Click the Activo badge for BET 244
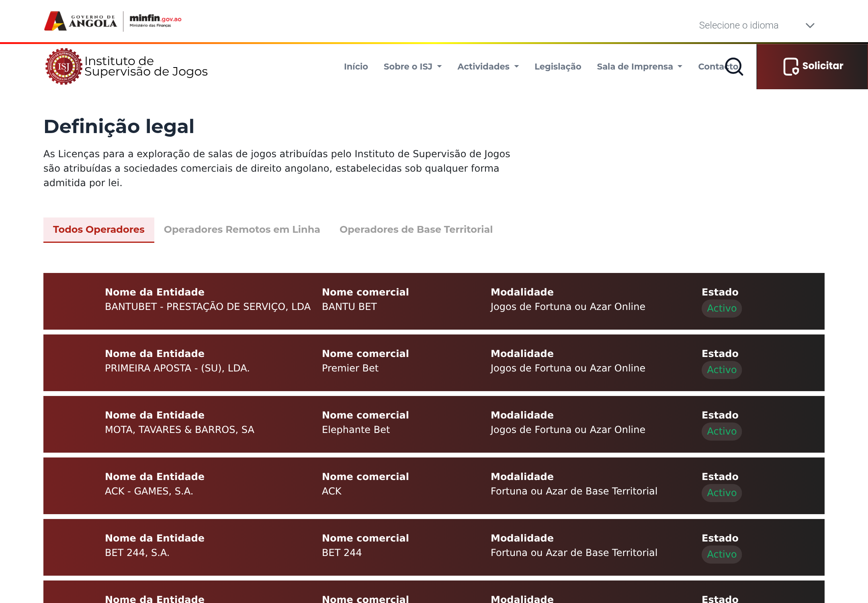 pyautogui.click(x=722, y=554)
